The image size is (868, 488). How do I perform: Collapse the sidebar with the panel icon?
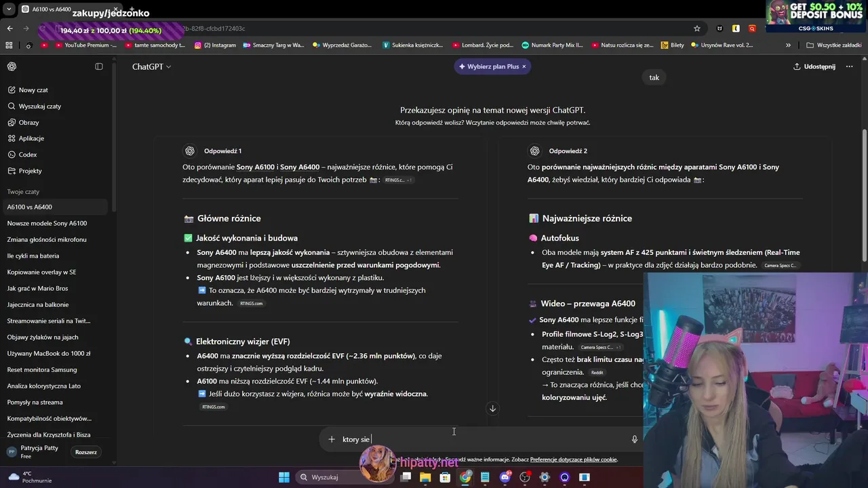tap(99, 66)
